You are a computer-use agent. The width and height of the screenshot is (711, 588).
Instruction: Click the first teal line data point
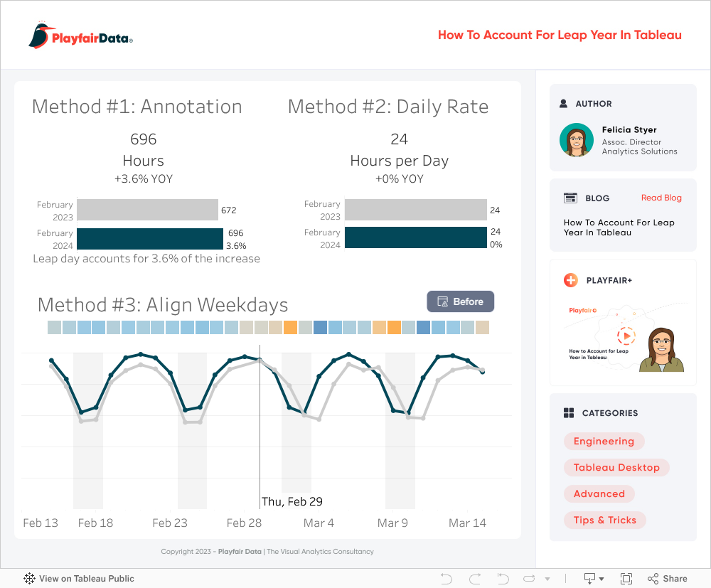click(x=52, y=360)
